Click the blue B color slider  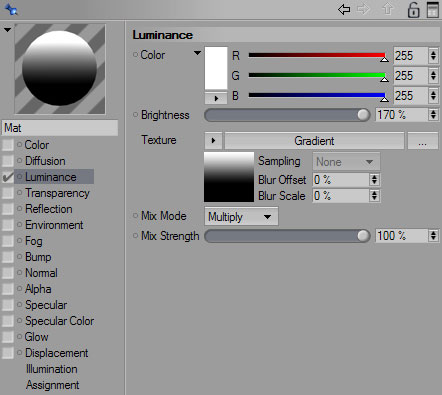(x=318, y=96)
